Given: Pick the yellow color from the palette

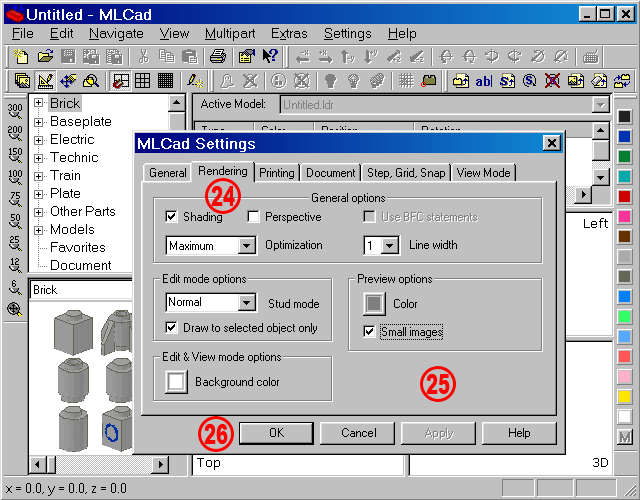Looking at the screenshot, I should click(624, 396).
